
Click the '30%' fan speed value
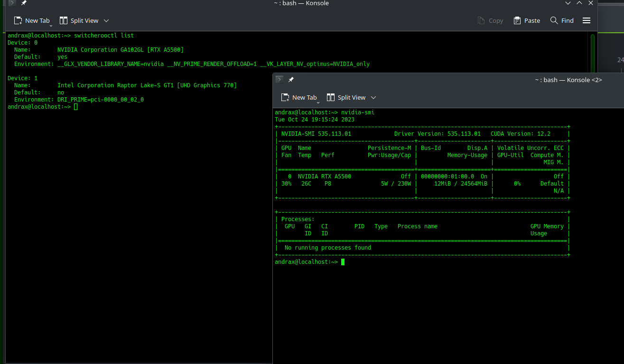pos(286,184)
